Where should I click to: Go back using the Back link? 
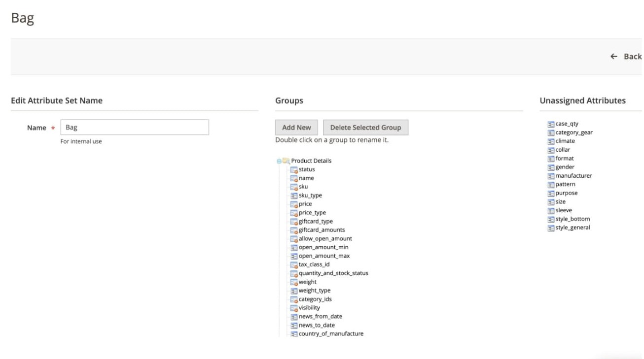[626, 57]
